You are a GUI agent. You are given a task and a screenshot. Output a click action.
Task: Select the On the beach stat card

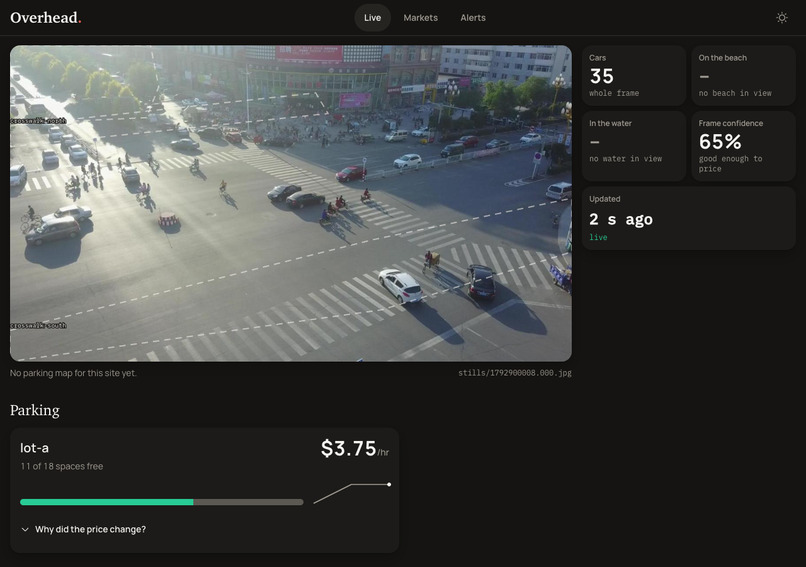(x=743, y=76)
